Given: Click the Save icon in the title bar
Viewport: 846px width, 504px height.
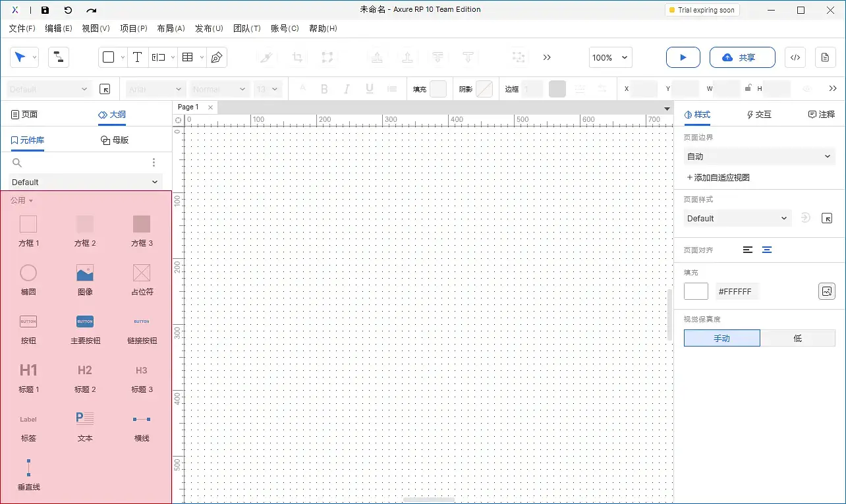Looking at the screenshot, I should (x=45, y=9).
